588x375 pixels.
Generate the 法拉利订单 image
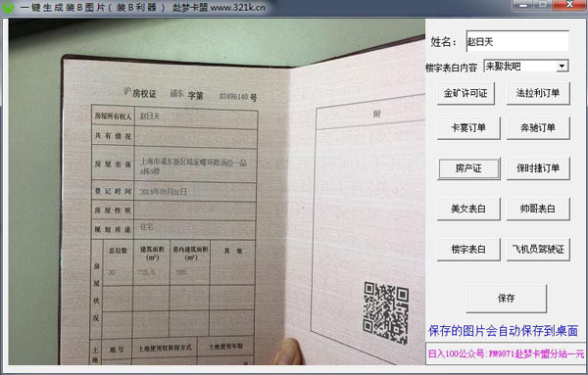[538, 93]
